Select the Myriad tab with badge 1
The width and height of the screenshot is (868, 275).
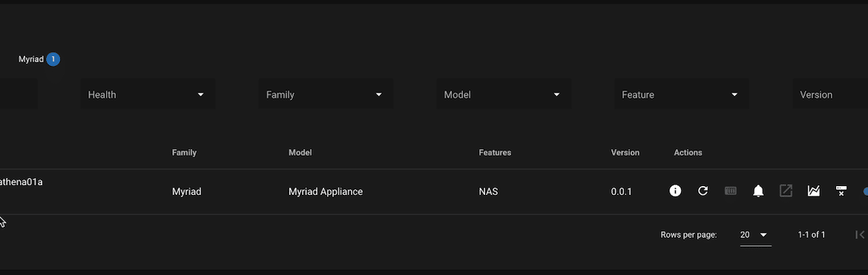(39, 59)
